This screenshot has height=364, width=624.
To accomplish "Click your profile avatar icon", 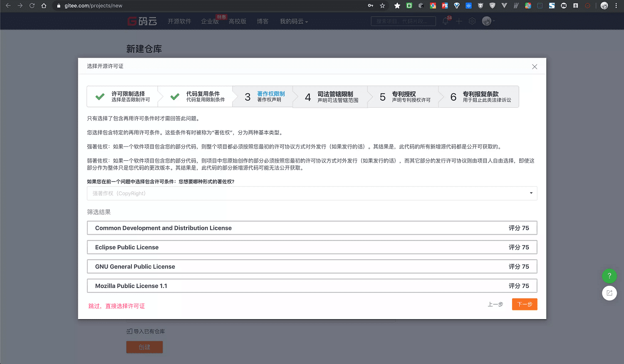I will (486, 21).
